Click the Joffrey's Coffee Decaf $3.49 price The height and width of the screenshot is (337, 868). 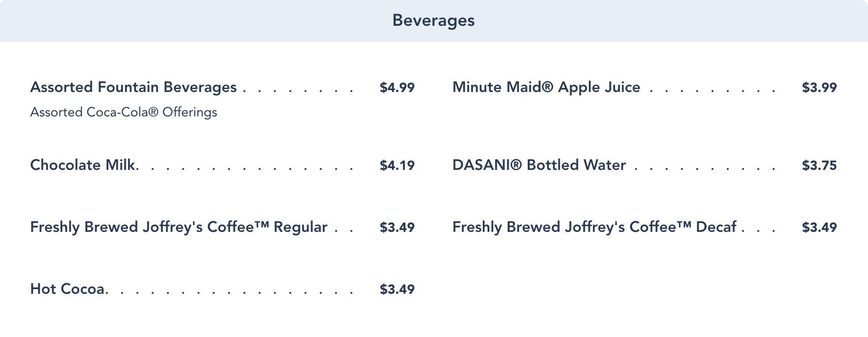point(819,228)
